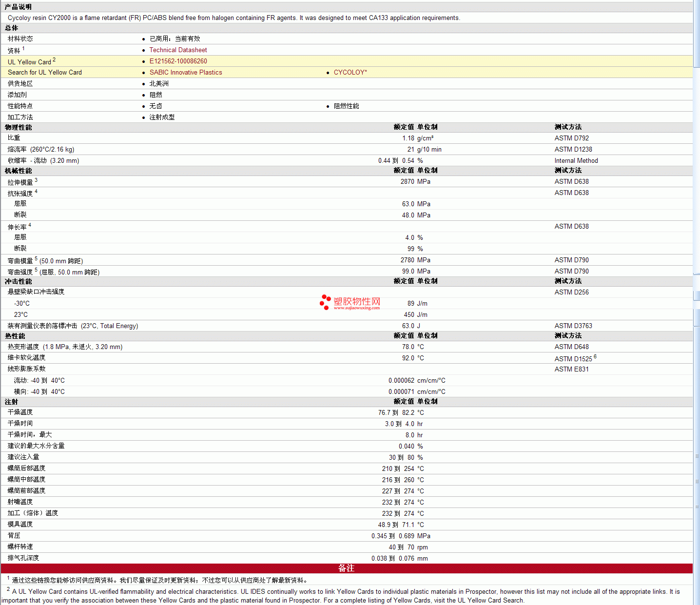The width and height of the screenshot is (700, 605).
Task: Click the 干燥温度 row label
Action: point(20,412)
